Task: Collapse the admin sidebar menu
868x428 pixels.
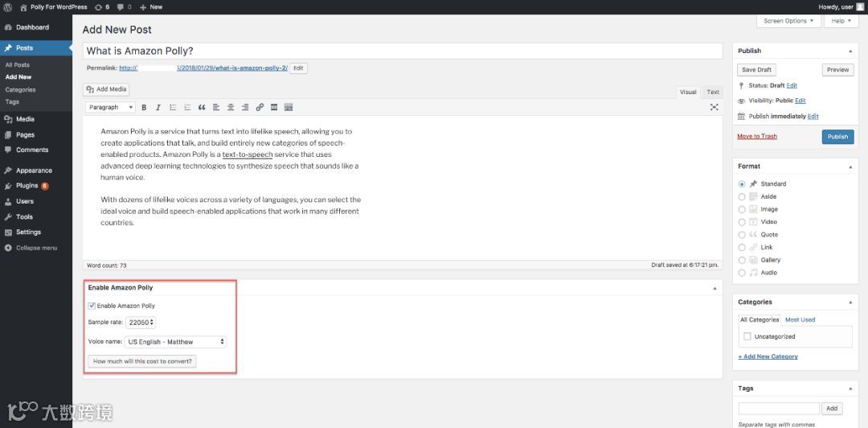Action: pos(36,248)
